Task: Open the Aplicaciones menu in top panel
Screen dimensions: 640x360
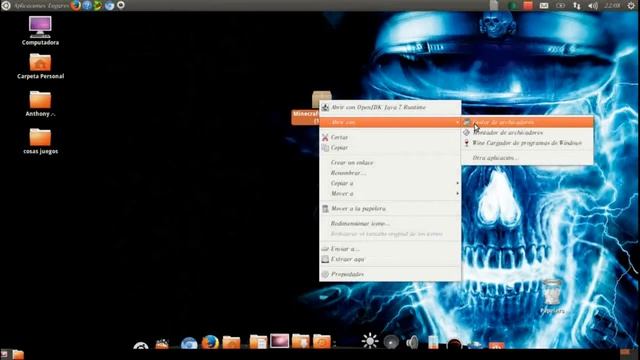Action: [29, 6]
